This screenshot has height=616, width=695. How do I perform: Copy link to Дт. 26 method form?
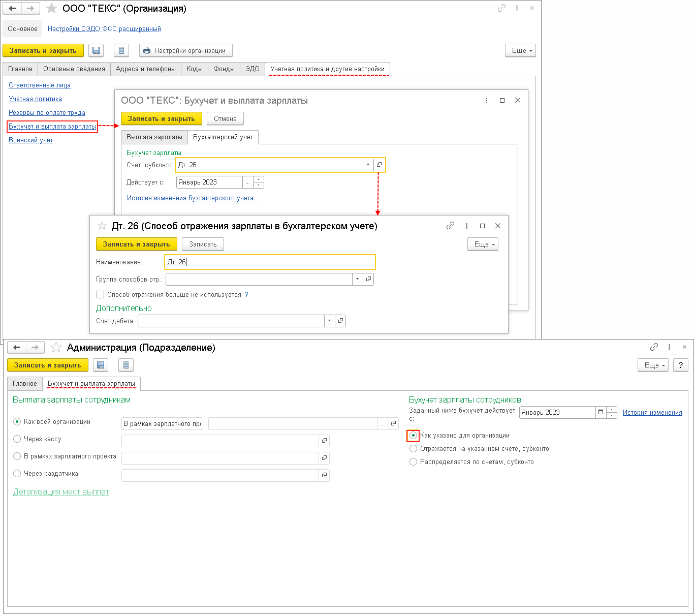(450, 226)
